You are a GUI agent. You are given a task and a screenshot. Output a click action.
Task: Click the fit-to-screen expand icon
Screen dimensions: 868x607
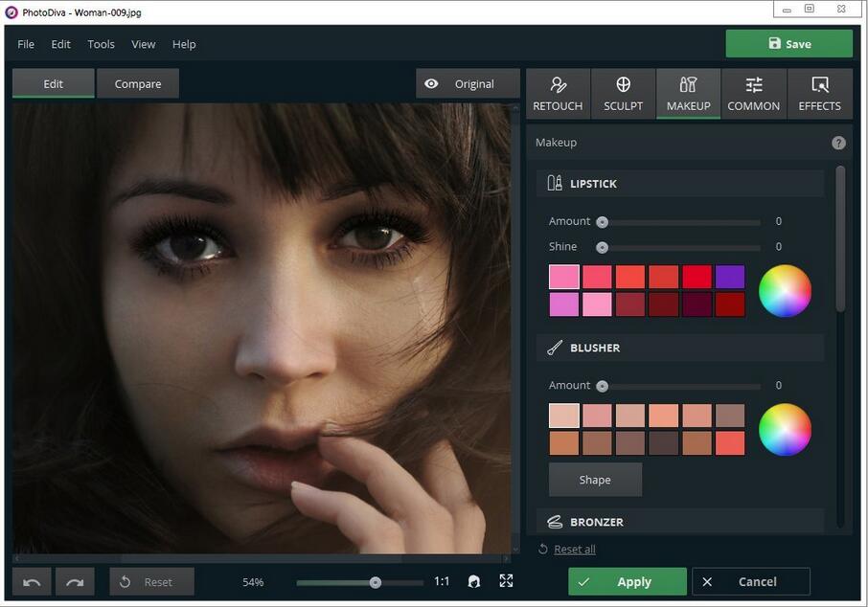pos(506,581)
